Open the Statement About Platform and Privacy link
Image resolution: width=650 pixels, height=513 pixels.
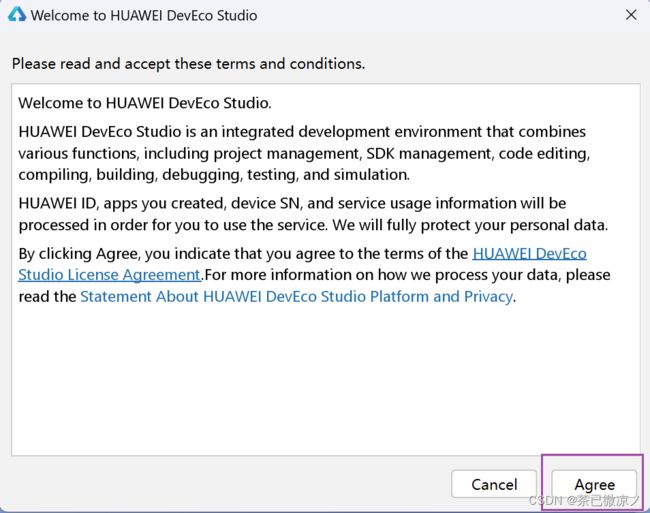[296, 297]
